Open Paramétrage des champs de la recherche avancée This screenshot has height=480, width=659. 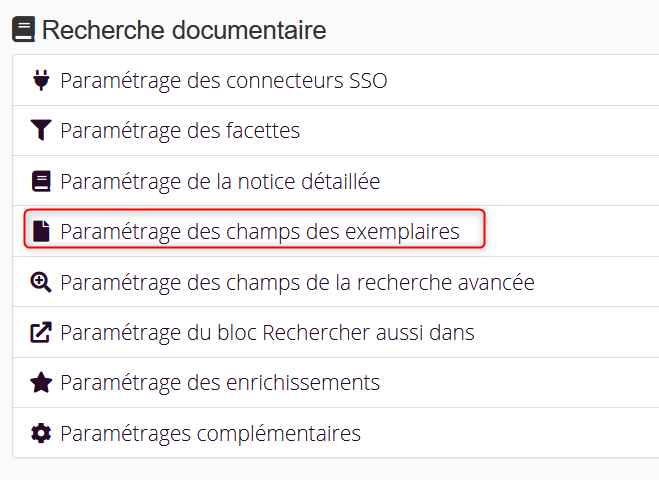coord(297,282)
